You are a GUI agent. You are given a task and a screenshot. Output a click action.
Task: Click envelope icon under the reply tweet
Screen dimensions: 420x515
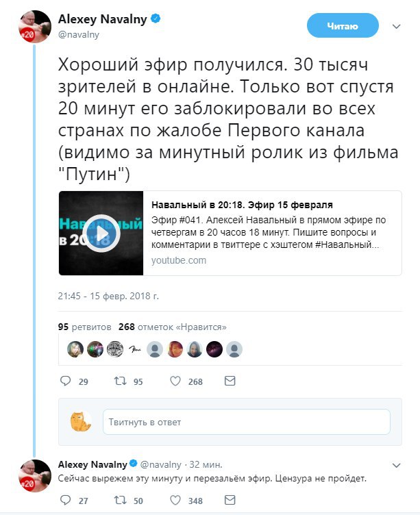tap(230, 500)
